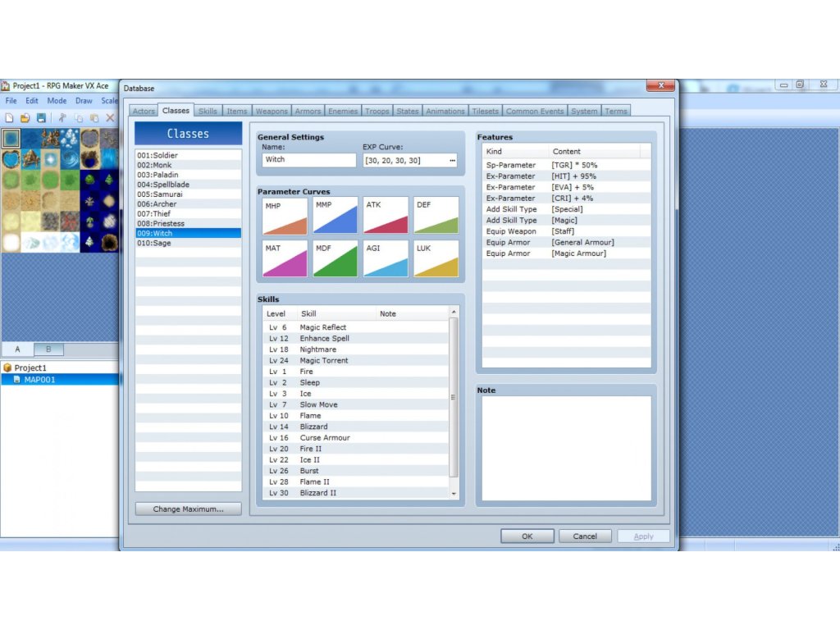Open the MDF parameter curve
Viewport: 840px width, 630px height.
coord(336,259)
